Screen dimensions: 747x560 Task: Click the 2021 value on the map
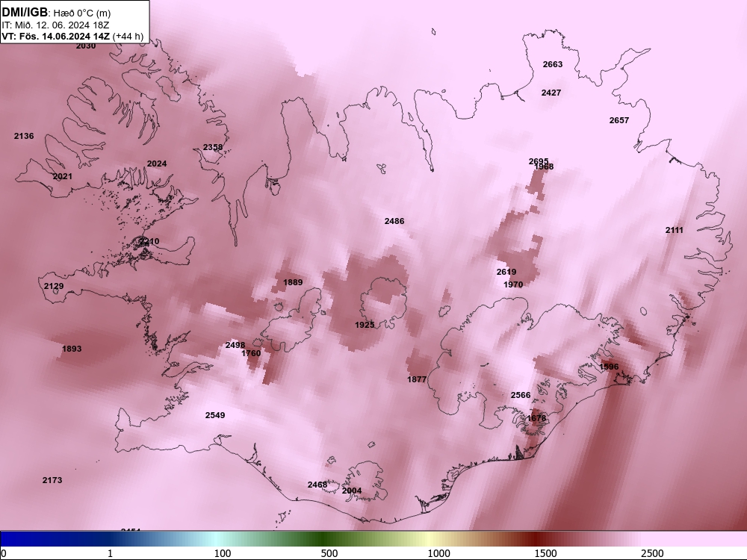(63, 177)
